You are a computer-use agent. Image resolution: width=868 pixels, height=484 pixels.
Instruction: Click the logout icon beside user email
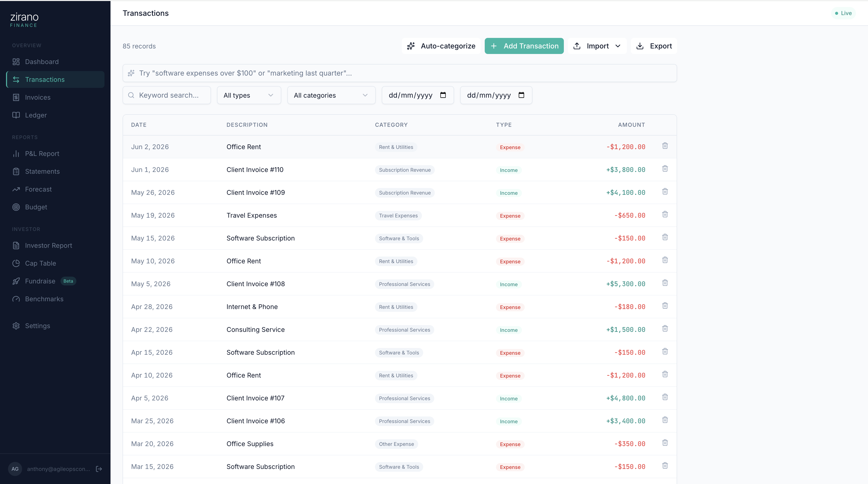99,469
